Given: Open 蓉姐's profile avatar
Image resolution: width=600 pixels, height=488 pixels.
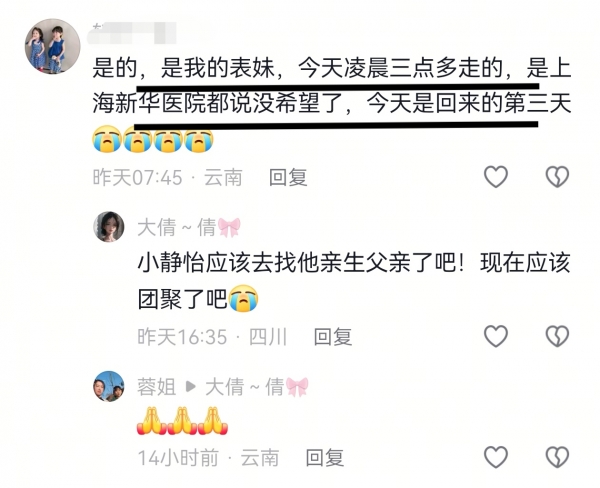Looking at the screenshot, I should [109, 386].
